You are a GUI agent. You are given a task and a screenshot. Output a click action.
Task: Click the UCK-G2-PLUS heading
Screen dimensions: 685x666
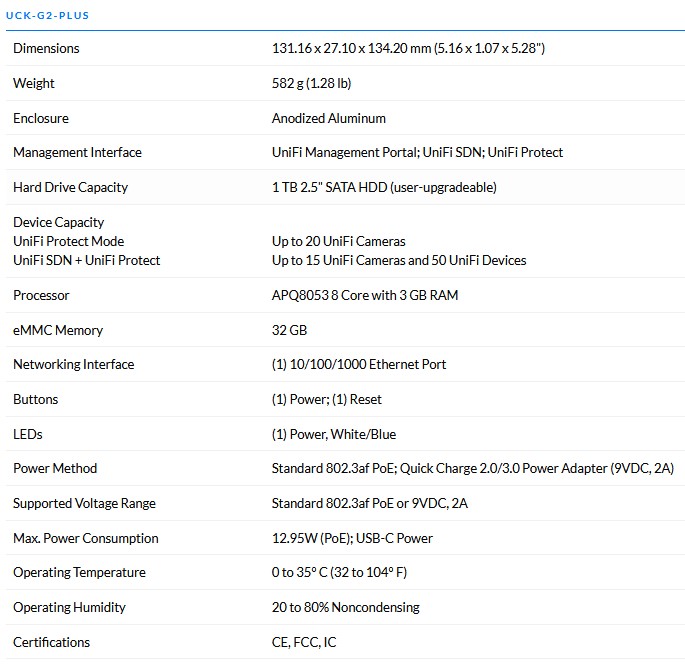tap(47, 16)
